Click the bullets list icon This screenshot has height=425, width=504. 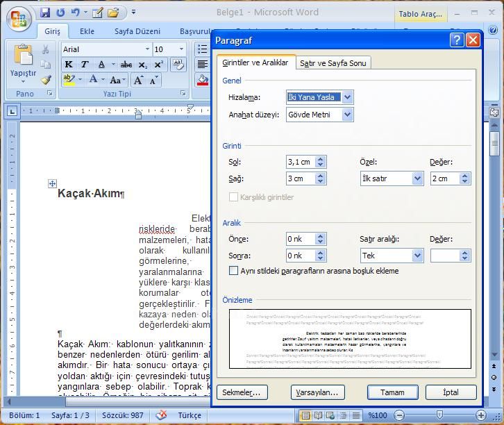pos(203,49)
